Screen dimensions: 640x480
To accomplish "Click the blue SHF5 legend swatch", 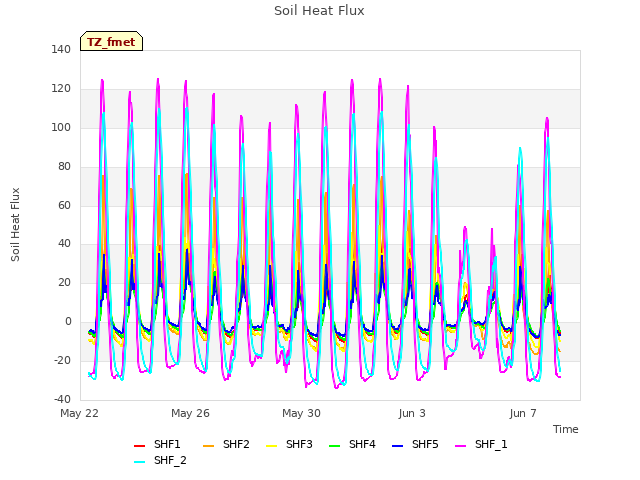I will 398,446.
